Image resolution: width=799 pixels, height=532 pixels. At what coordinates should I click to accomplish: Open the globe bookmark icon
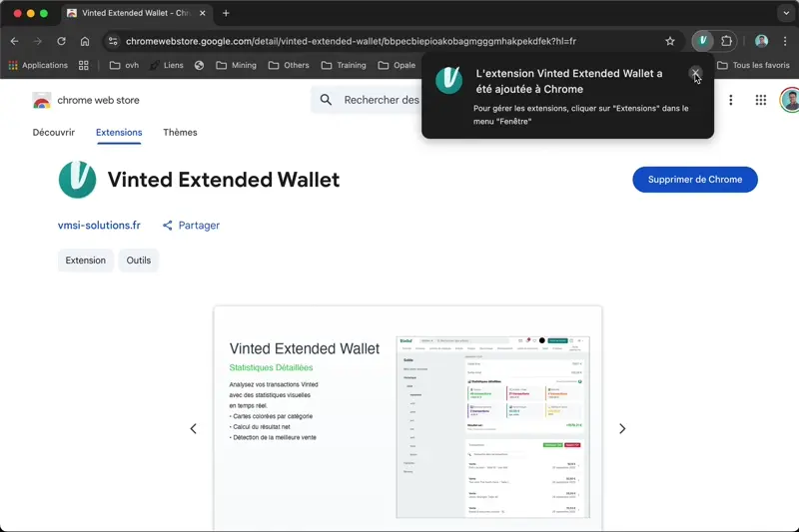199,65
